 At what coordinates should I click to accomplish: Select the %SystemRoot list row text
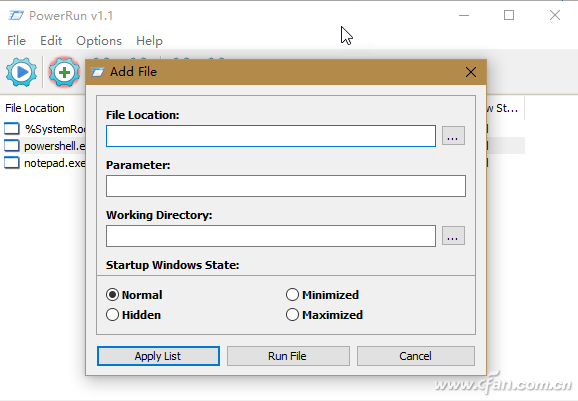[55, 129]
